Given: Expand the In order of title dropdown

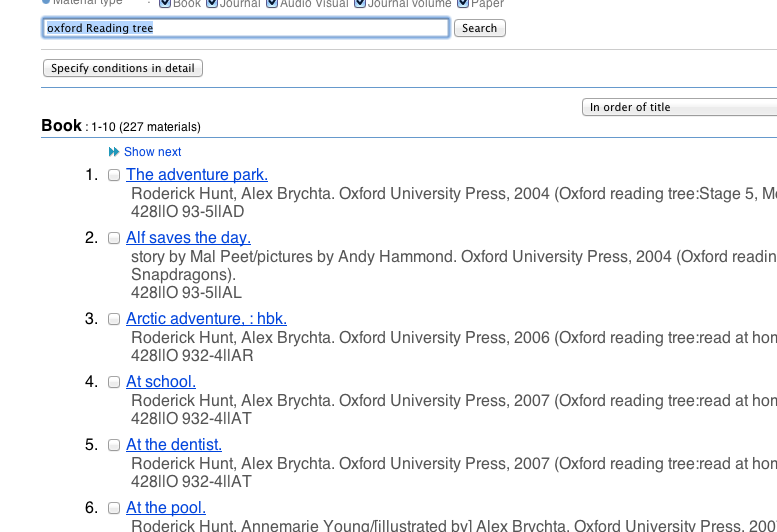Looking at the screenshot, I should click(x=678, y=107).
